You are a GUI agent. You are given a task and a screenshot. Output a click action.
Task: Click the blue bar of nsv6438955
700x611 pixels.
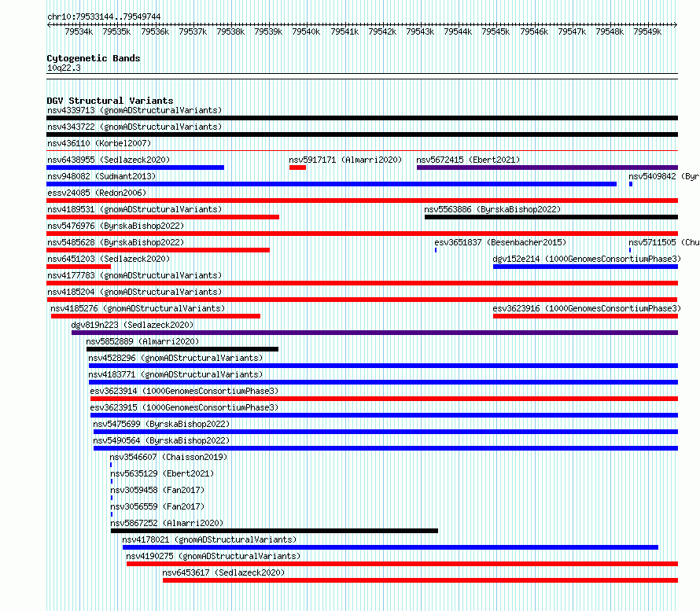pos(135,167)
